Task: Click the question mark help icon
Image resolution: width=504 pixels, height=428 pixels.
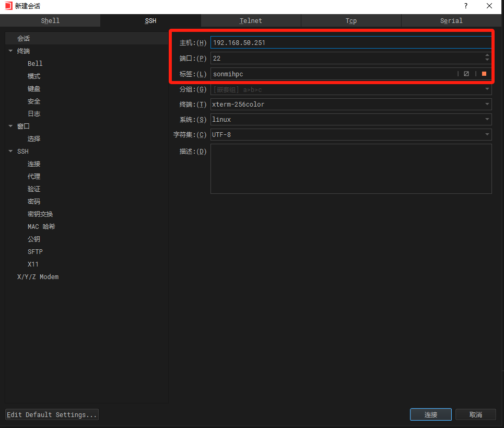Action: click(465, 6)
